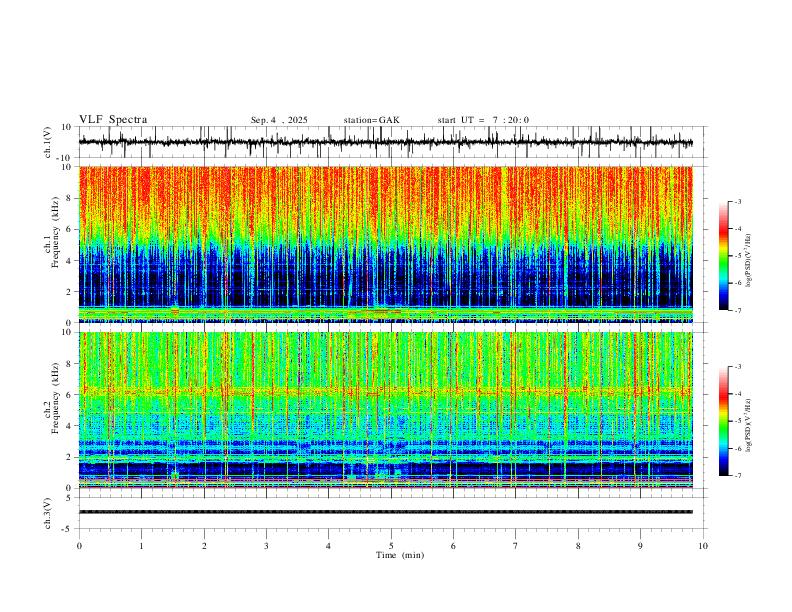Click the "-3" tick on ch.1 colorbar
This screenshot has height=612, width=792.
pos(737,201)
